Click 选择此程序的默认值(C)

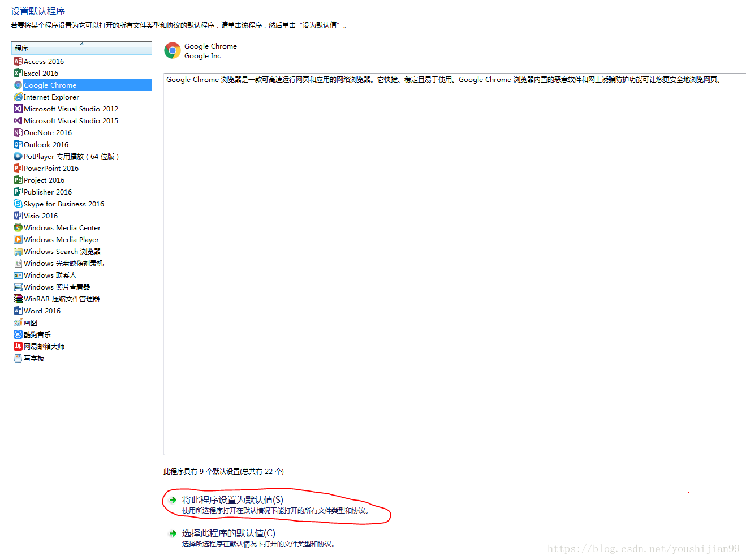228,533
